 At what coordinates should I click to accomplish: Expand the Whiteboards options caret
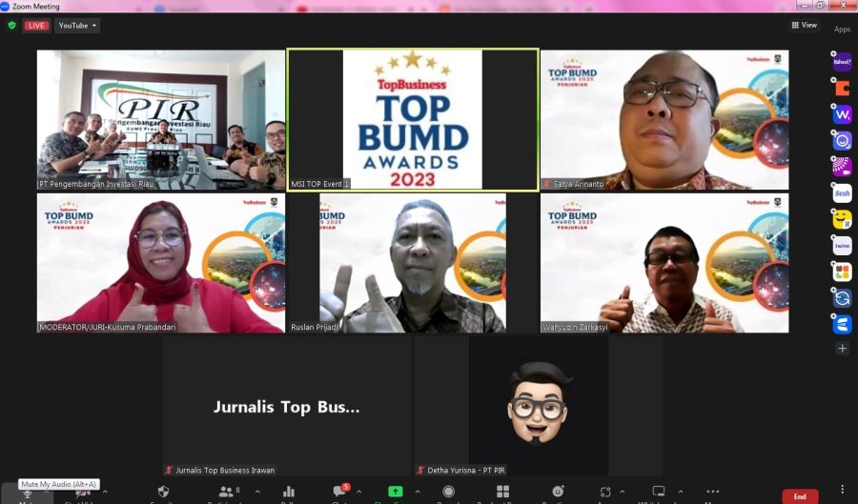[680, 492]
